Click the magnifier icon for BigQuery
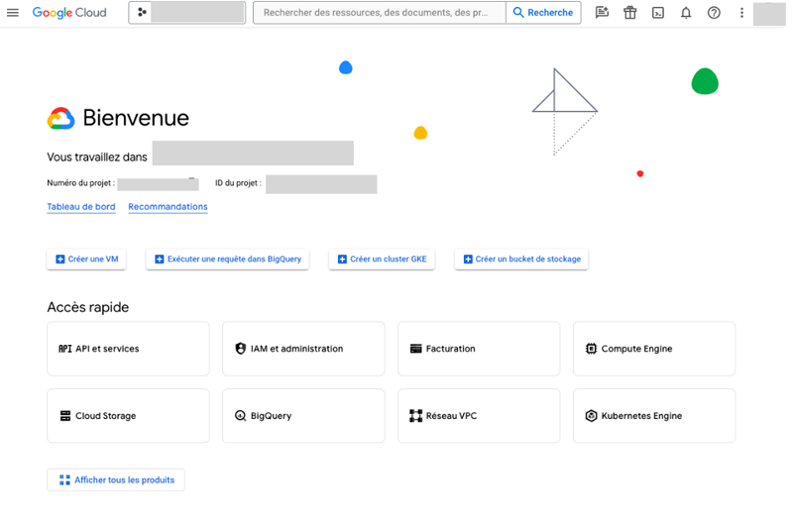The image size is (793, 532). click(x=241, y=416)
